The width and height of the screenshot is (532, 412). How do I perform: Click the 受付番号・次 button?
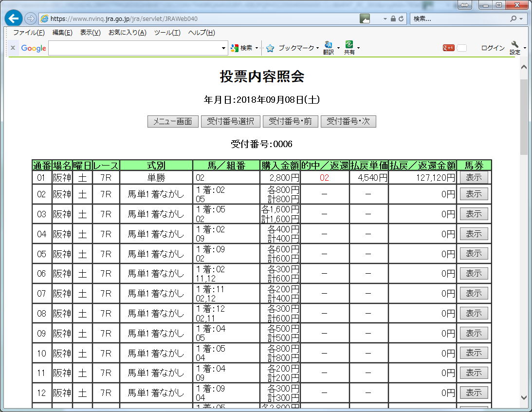(x=349, y=121)
